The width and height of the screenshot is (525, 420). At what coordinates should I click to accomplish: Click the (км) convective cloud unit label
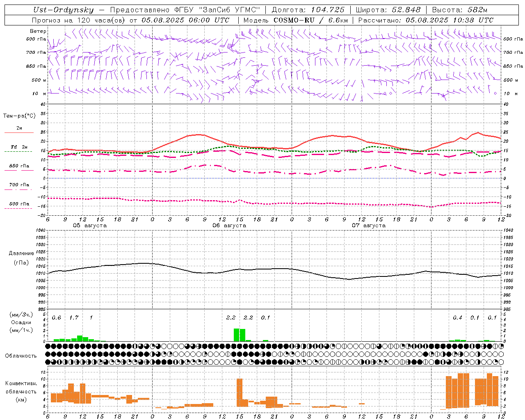pyautogui.click(x=21, y=399)
